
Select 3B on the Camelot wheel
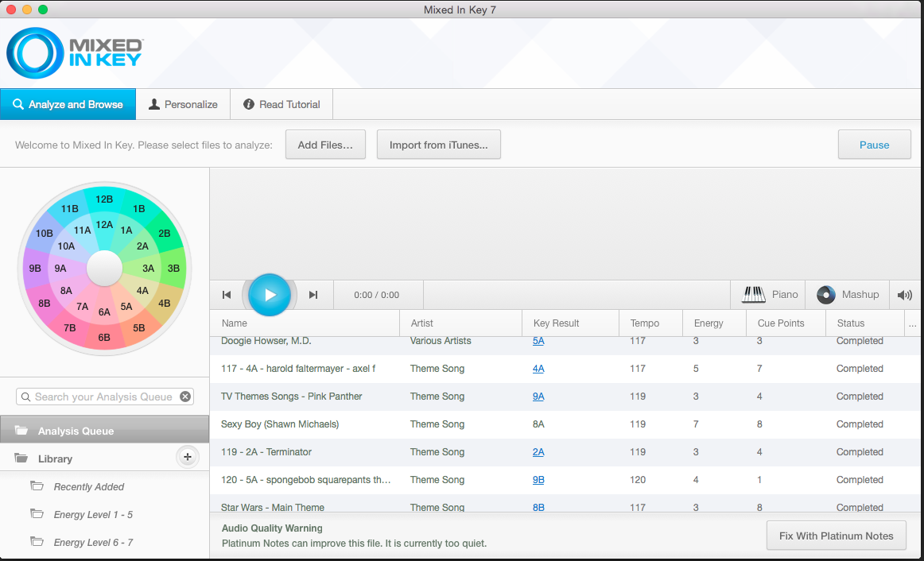[173, 268]
